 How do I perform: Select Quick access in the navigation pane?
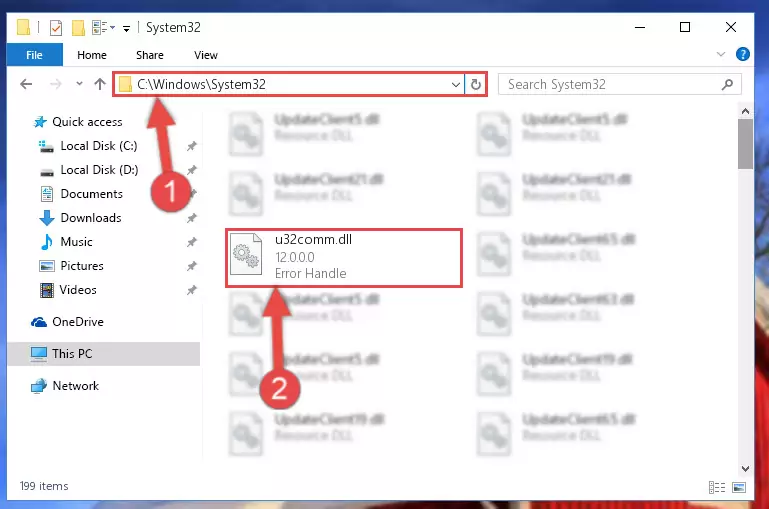[87, 122]
